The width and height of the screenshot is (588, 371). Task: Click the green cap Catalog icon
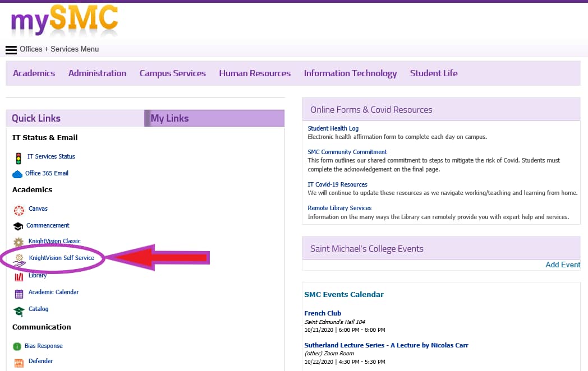click(19, 311)
